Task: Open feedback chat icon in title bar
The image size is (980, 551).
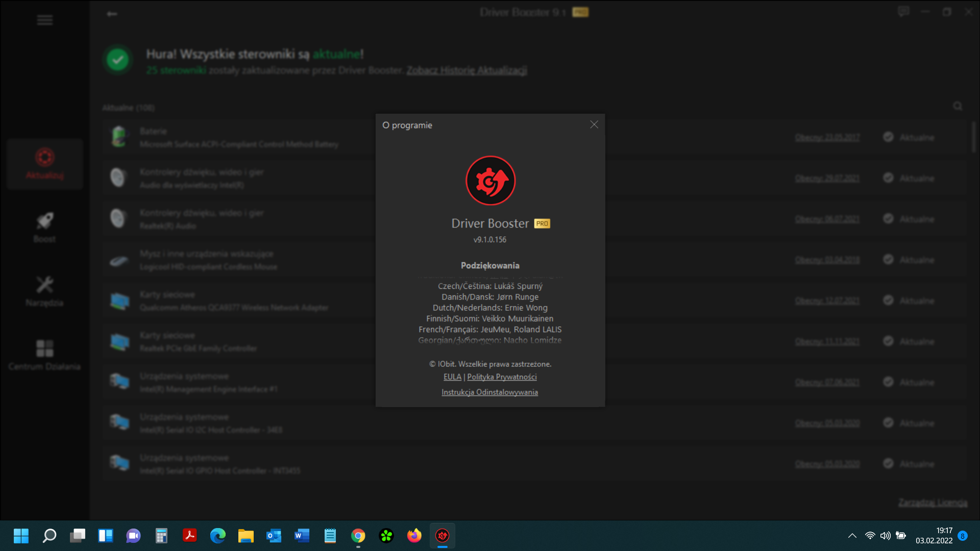Action: 903,12
